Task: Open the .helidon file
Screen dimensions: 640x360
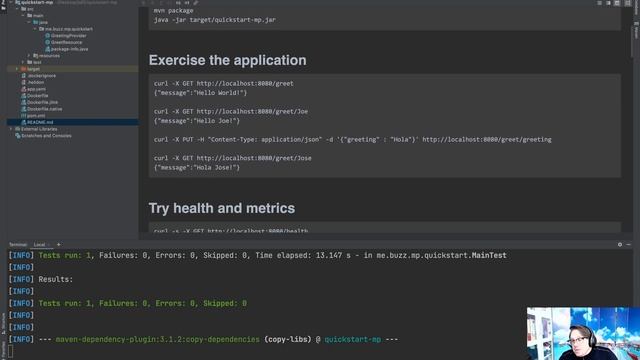Action: click(x=36, y=82)
